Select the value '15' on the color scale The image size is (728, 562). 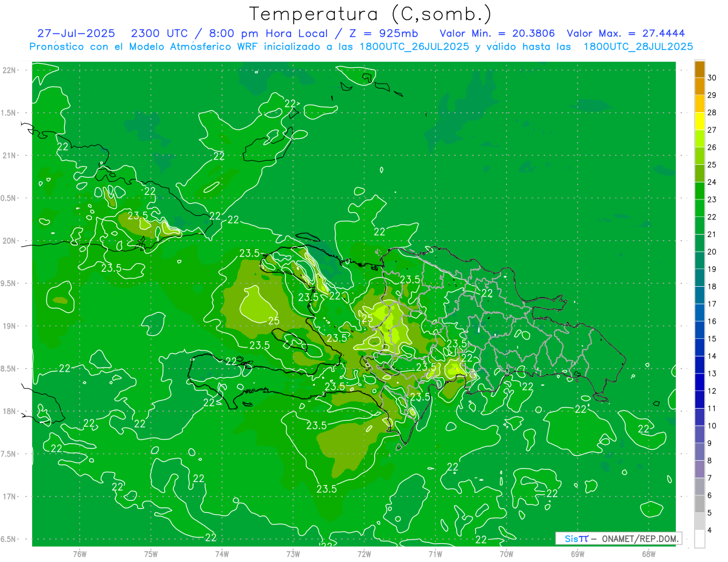point(712,339)
